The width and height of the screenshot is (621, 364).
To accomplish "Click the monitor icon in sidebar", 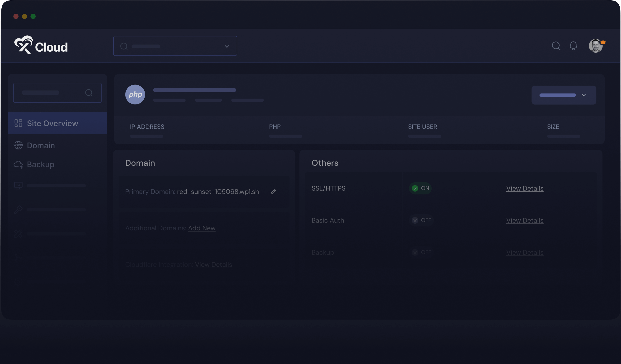I will tap(18, 186).
